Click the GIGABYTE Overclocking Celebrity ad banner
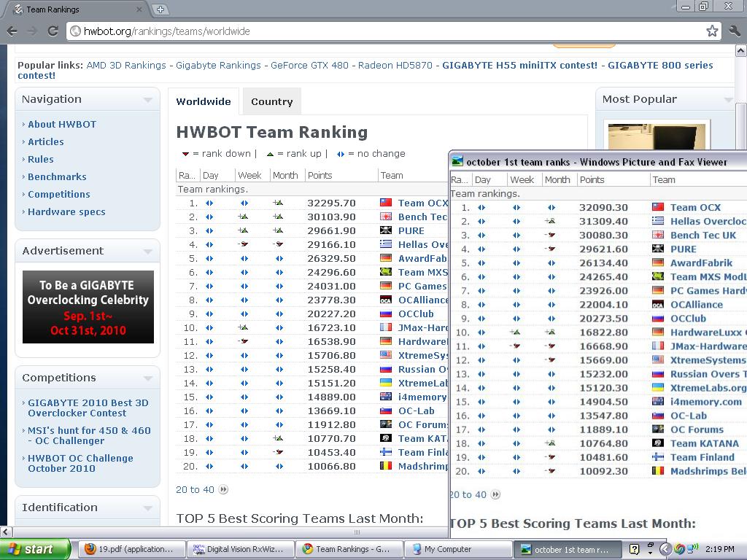 [88, 307]
